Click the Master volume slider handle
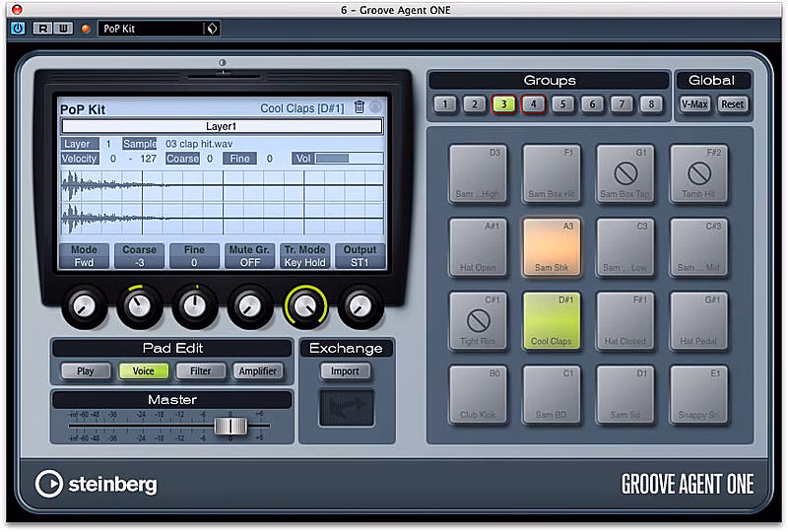788x532 pixels. coord(230,426)
